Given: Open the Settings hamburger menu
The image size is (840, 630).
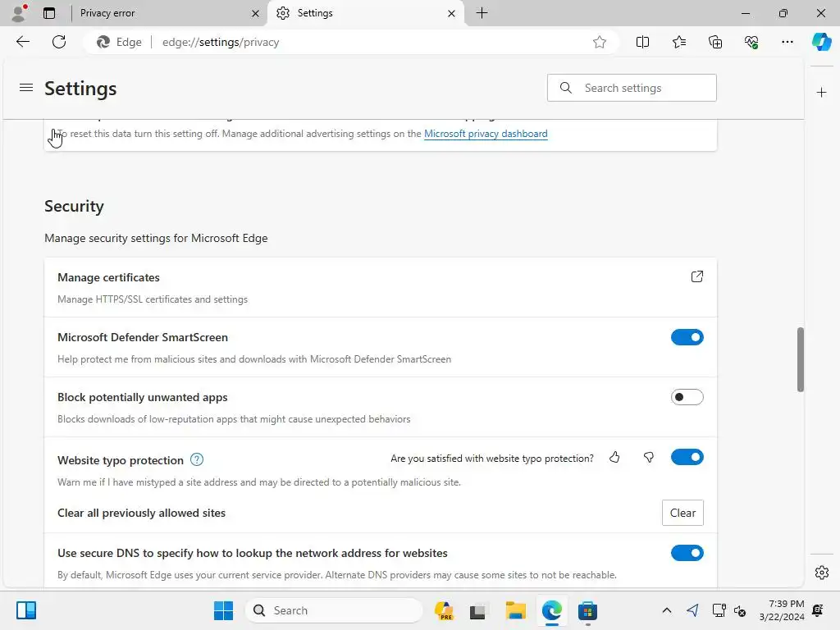Looking at the screenshot, I should [26, 87].
